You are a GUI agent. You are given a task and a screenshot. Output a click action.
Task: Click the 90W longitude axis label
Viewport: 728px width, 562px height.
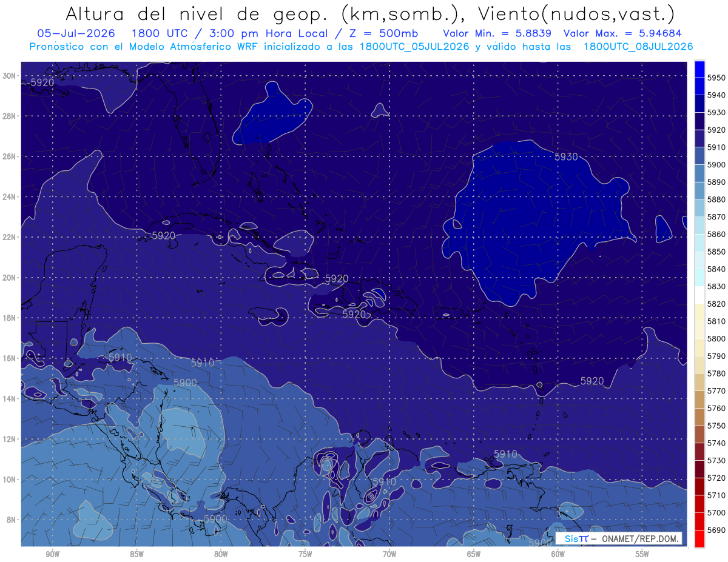pyautogui.click(x=52, y=554)
